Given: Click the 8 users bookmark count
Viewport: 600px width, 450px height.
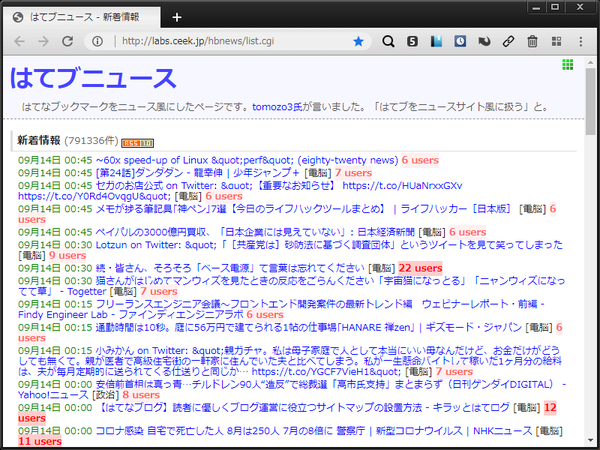Looking at the screenshot, I should (x=141, y=395).
